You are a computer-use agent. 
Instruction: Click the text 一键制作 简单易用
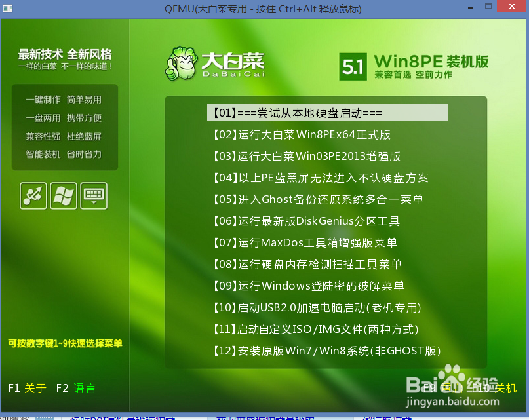pyautogui.click(x=64, y=100)
